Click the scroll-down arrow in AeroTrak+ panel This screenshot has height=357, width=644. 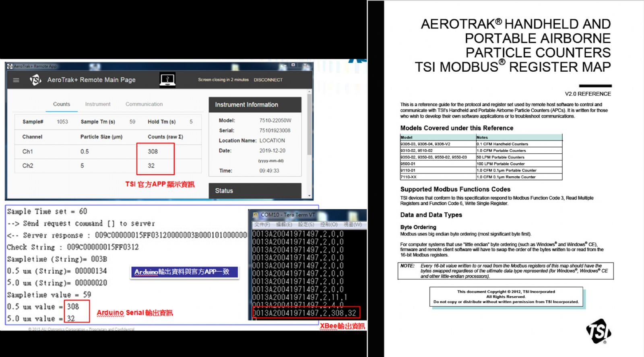click(x=309, y=196)
